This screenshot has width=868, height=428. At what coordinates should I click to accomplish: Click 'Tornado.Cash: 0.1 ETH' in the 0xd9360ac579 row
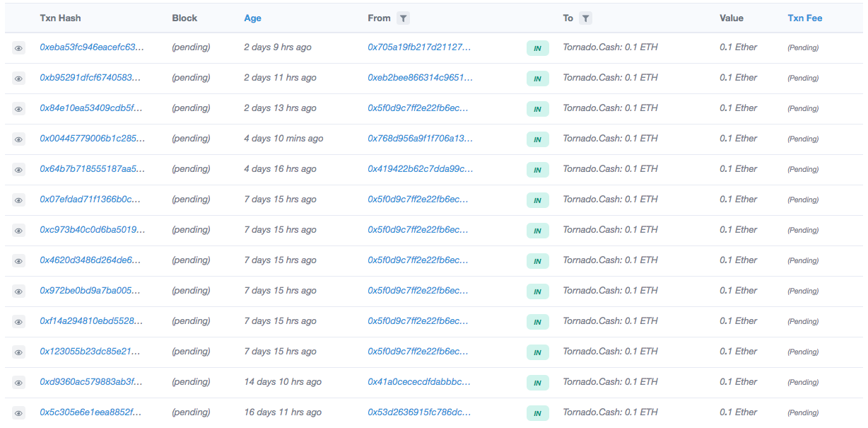point(610,382)
